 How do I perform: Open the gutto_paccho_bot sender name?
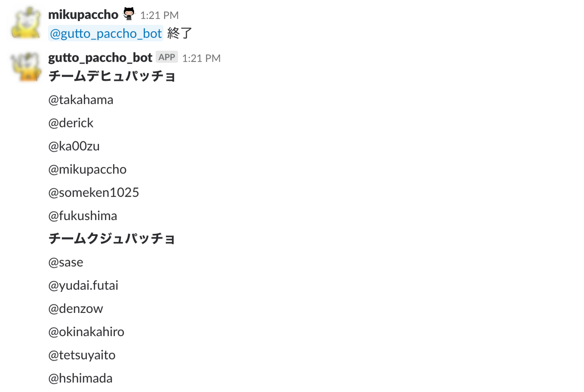click(100, 58)
